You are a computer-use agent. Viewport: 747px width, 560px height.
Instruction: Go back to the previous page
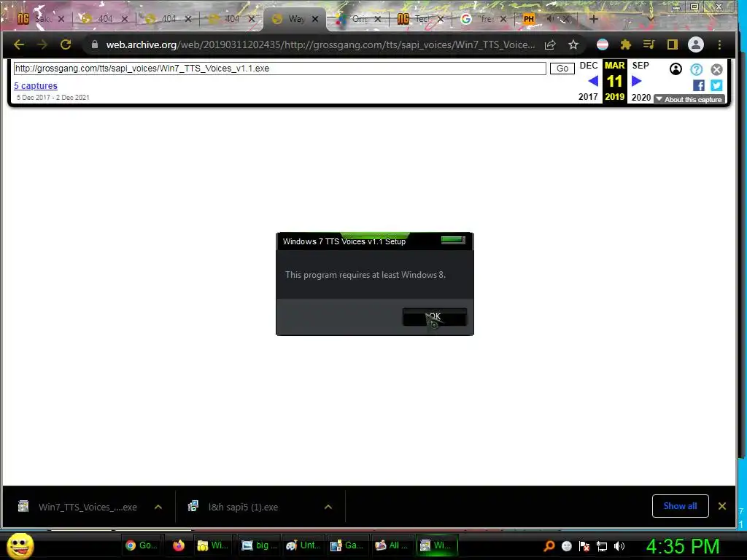click(19, 44)
